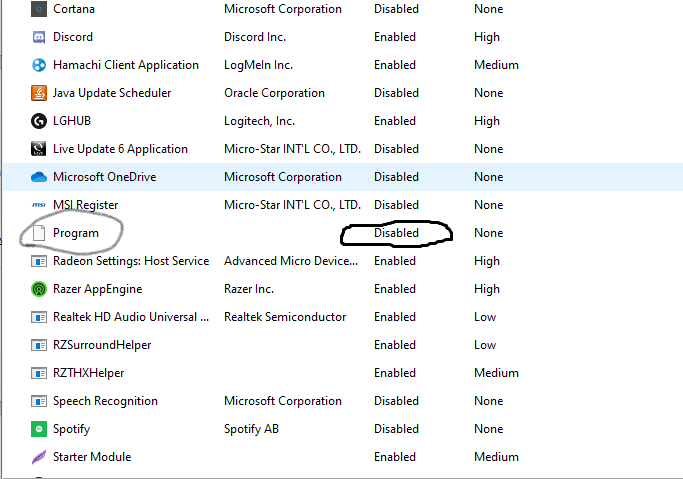This screenshot has height=479, width=683.
Task: Select the Razer AppEngine entry
Action: pos(98,289)
